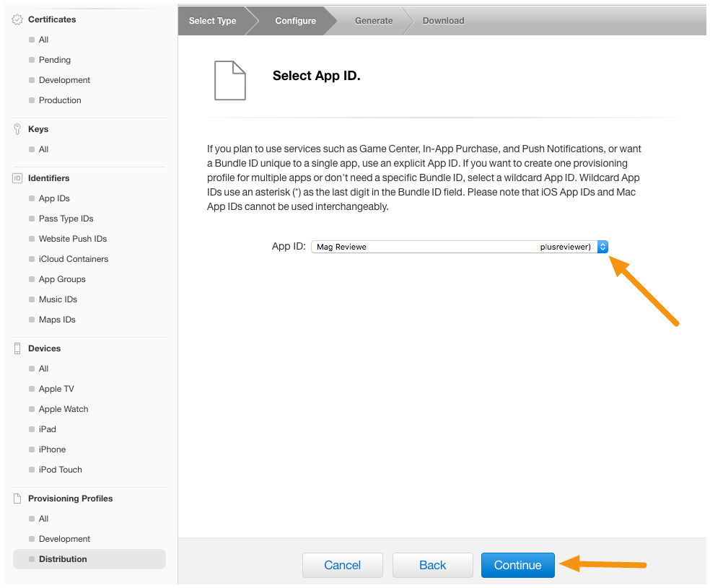Click the Keys section key icon
The width and height of the screenshot is (710, 588).
click(17, 129)
